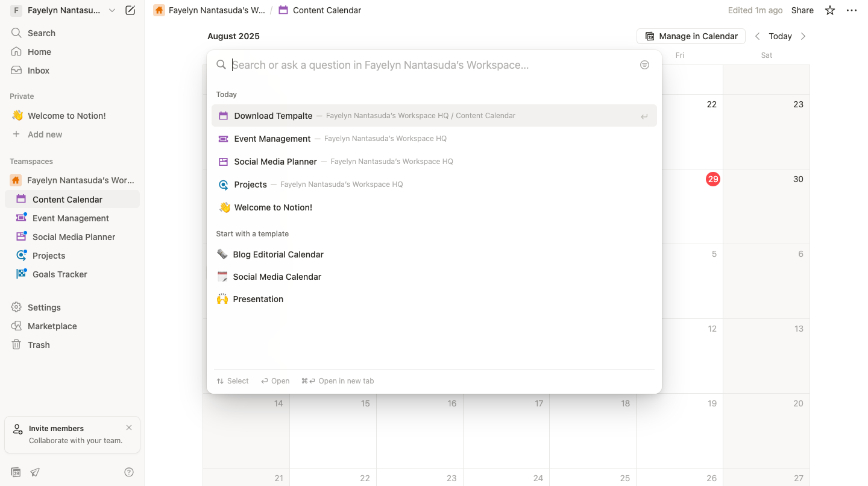Click the Share button

point(802,10)
